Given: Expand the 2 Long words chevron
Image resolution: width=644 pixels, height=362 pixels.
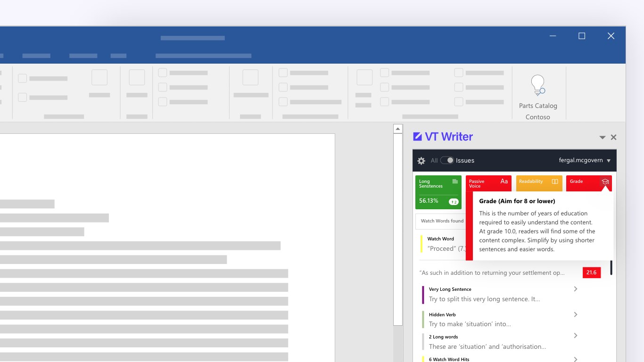Looking at the screenshot, I should pos(576,336).
